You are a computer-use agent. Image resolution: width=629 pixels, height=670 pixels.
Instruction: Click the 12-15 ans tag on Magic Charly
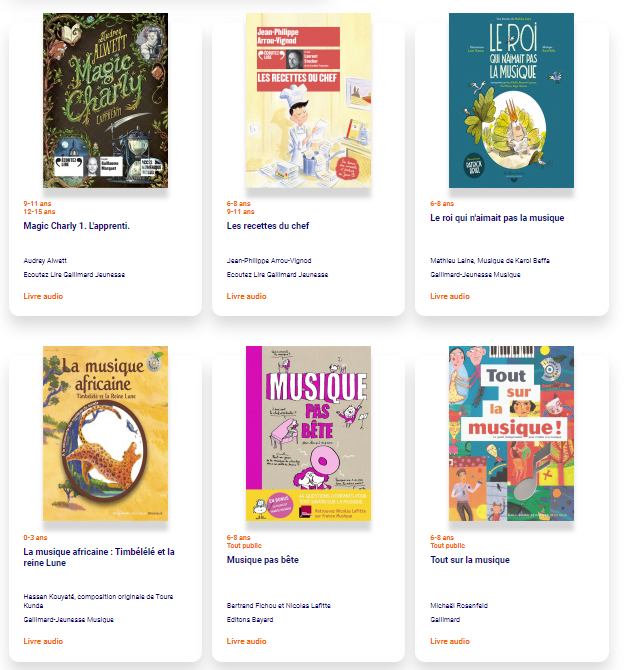(39, 212)
